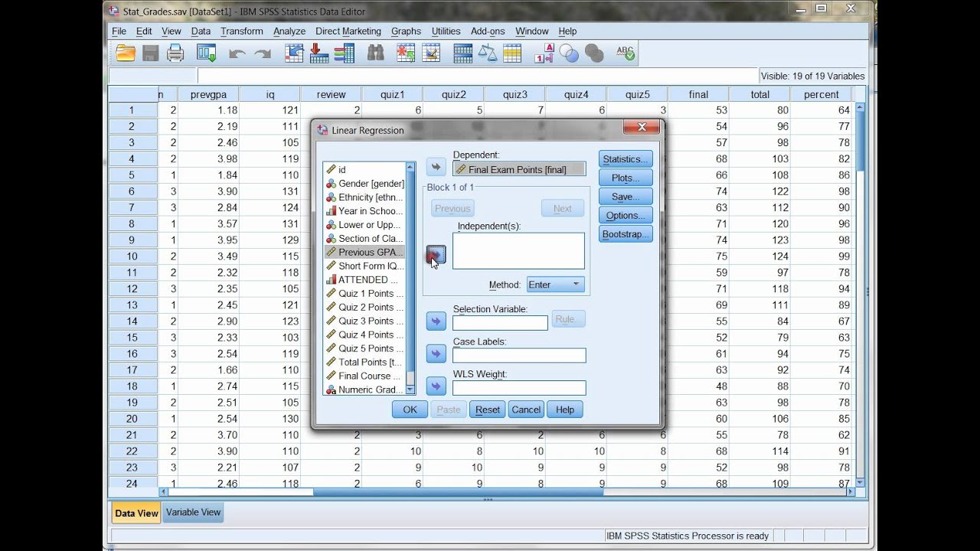Click the Select cases toolbar icon

[x=512, y=53]
